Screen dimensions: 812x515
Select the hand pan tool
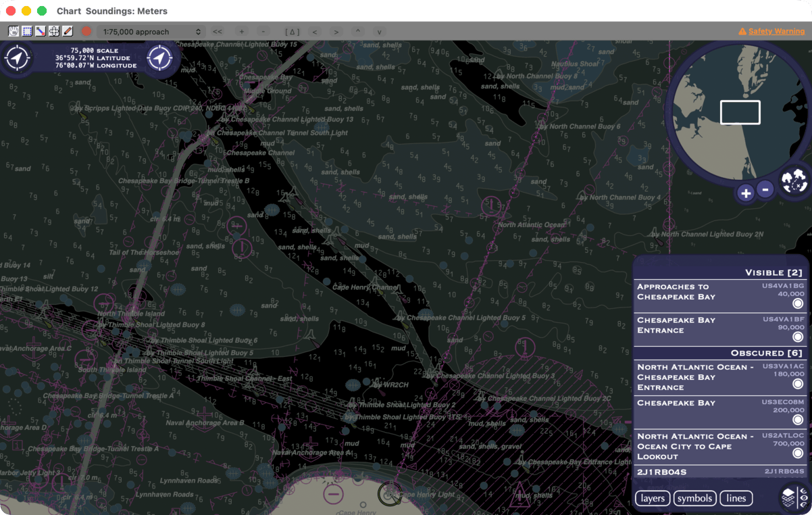click(x=14, y=31)
